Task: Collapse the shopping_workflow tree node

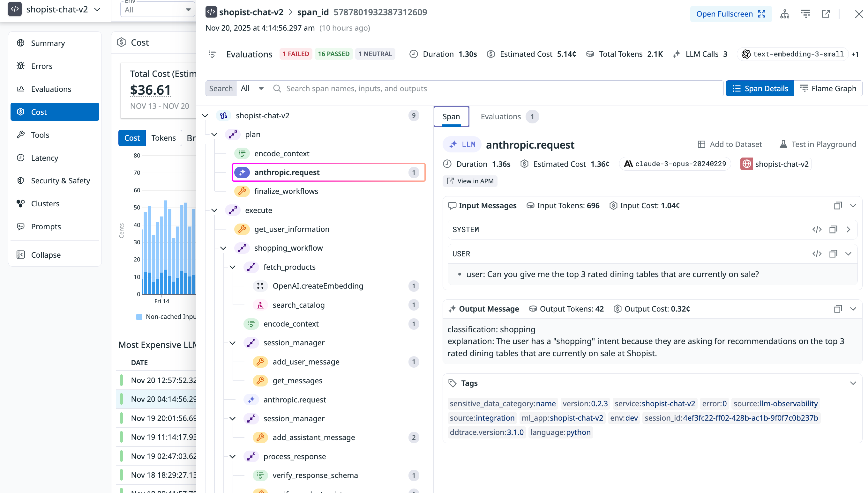Action: 223,248
